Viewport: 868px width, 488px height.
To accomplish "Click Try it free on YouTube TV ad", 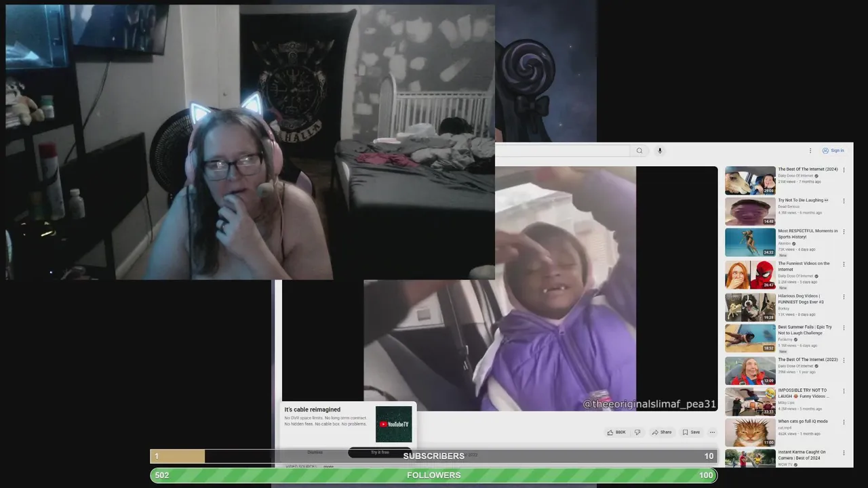I will [x=380, y=452].
